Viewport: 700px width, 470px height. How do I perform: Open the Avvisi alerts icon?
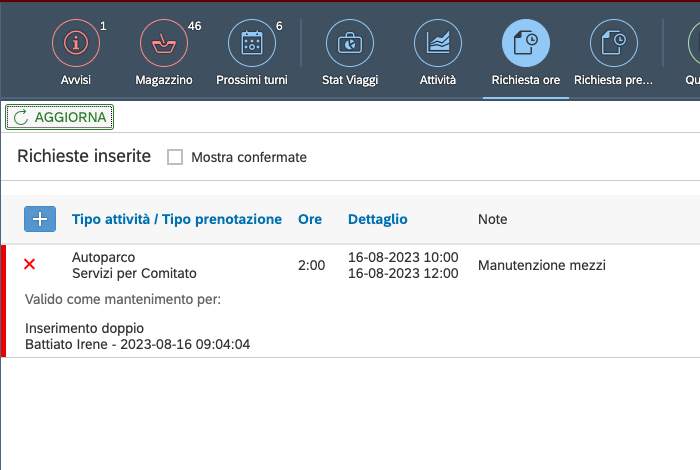[76, 43]
